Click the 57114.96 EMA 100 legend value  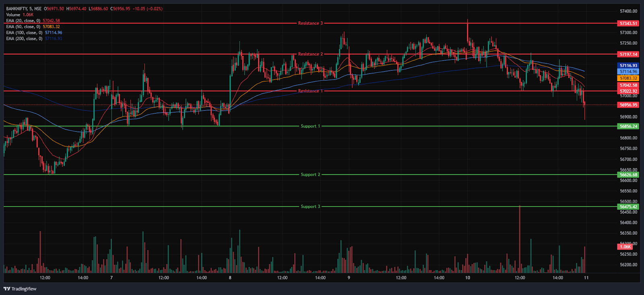[x=54, y=33]
